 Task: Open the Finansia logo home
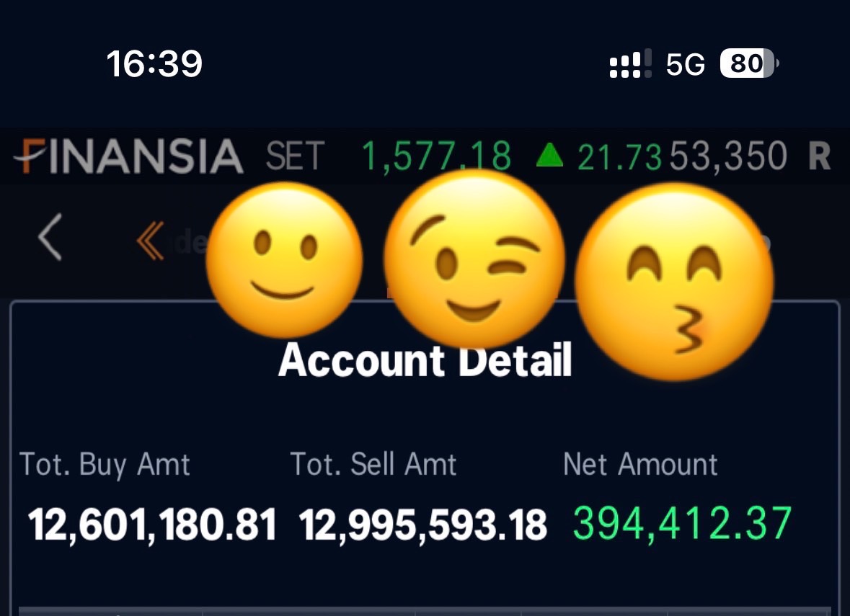pos(128,156)
